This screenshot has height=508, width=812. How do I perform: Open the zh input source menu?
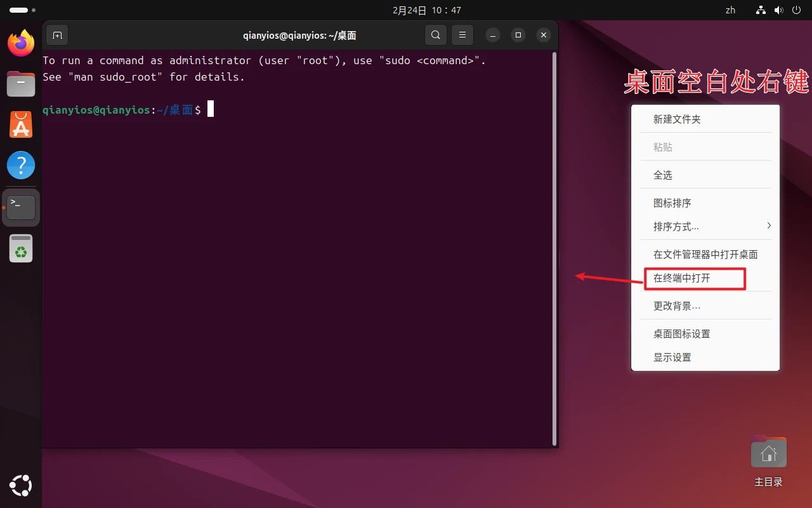coord(730,10)
